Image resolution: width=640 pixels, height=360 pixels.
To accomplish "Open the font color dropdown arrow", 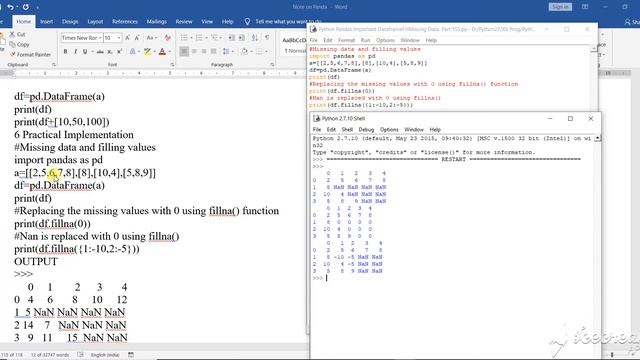I will point(169,52).
